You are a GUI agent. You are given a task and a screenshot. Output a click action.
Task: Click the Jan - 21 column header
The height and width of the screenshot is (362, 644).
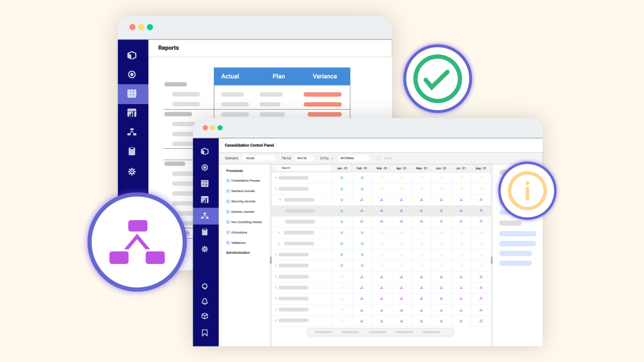(342, 168)
